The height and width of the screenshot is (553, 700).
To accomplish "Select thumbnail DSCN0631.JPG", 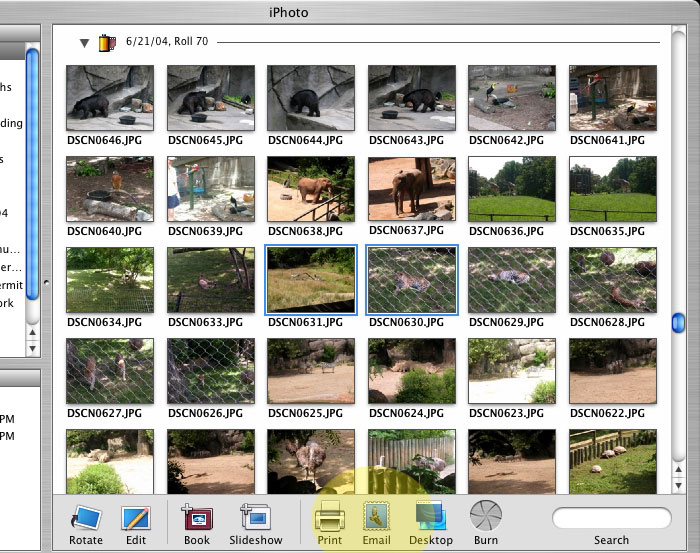I will 310,279.
